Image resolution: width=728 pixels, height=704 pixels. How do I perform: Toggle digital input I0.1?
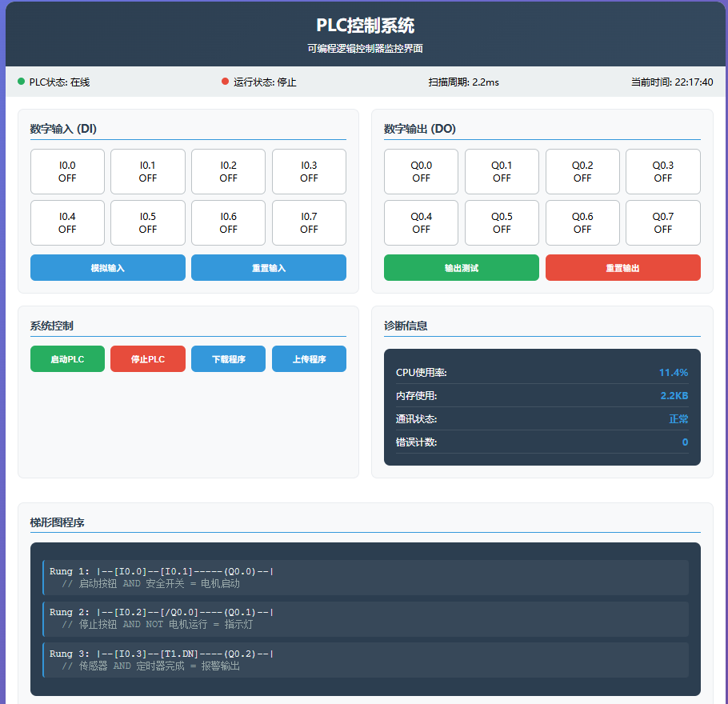tap(148, 171)
